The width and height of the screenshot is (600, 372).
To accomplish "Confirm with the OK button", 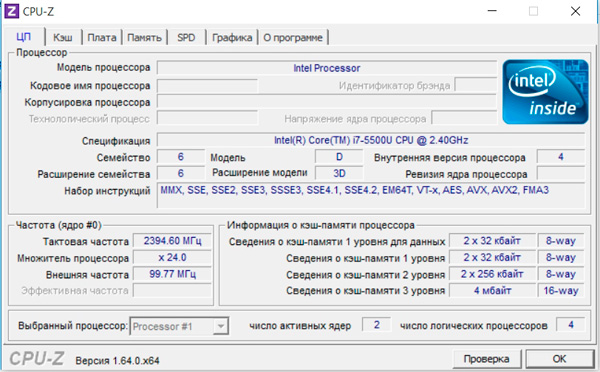I will (559, 359).
